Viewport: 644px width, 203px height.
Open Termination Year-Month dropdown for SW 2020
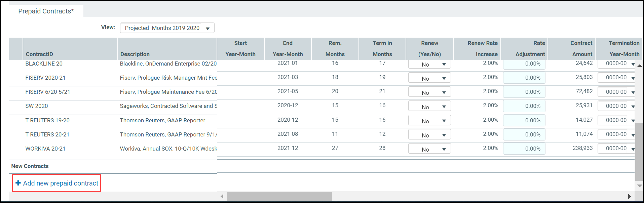pos(616,106)
